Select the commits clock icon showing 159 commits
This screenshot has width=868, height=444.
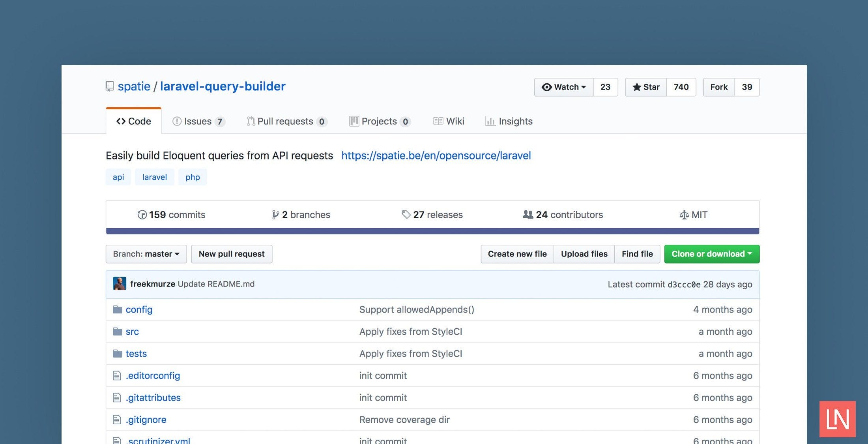pos(143,215)
